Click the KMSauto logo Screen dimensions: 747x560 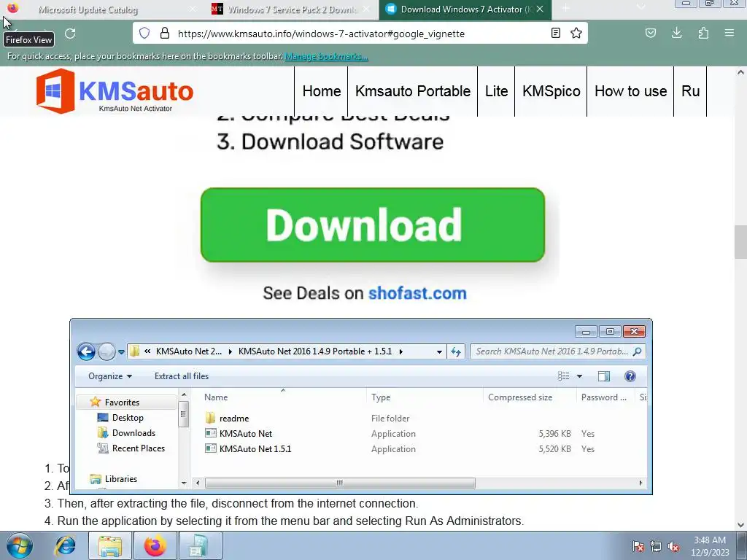pos(115,91)
